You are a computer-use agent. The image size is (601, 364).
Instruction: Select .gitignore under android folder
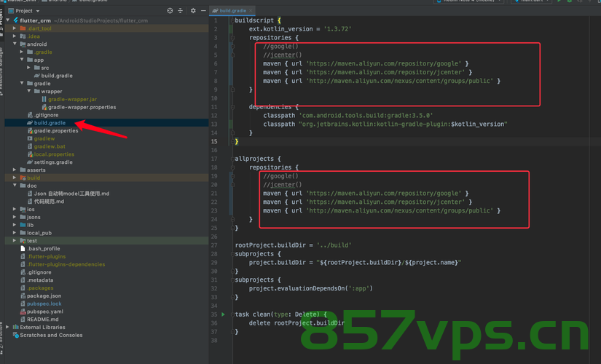coord(47,115)
